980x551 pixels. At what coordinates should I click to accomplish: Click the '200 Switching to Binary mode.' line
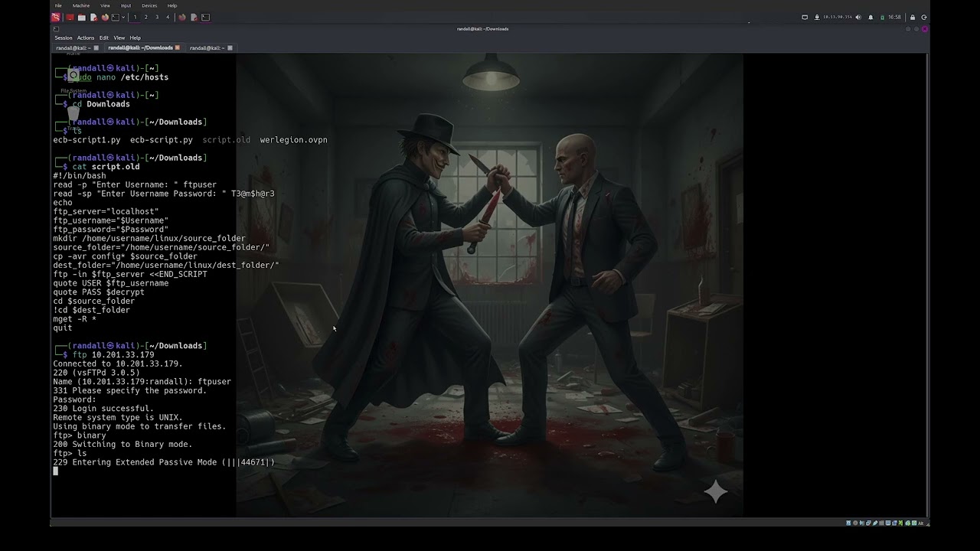click(122, 445)
